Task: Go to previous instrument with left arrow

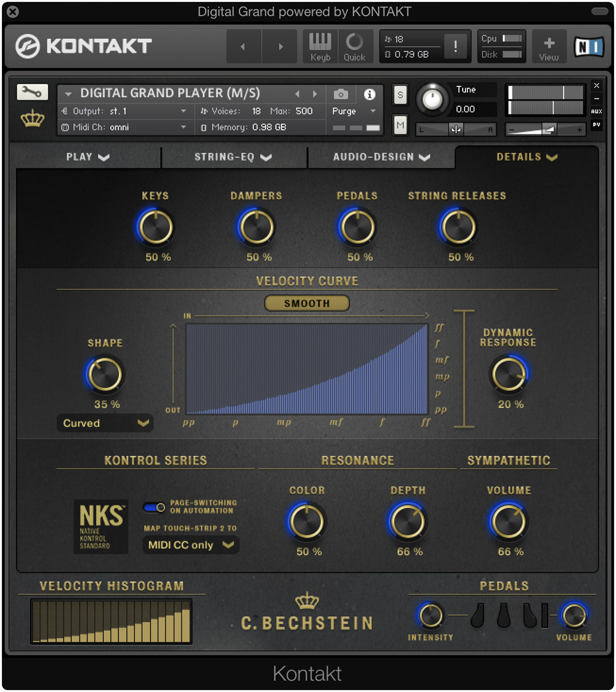Action: pos(243,46)
